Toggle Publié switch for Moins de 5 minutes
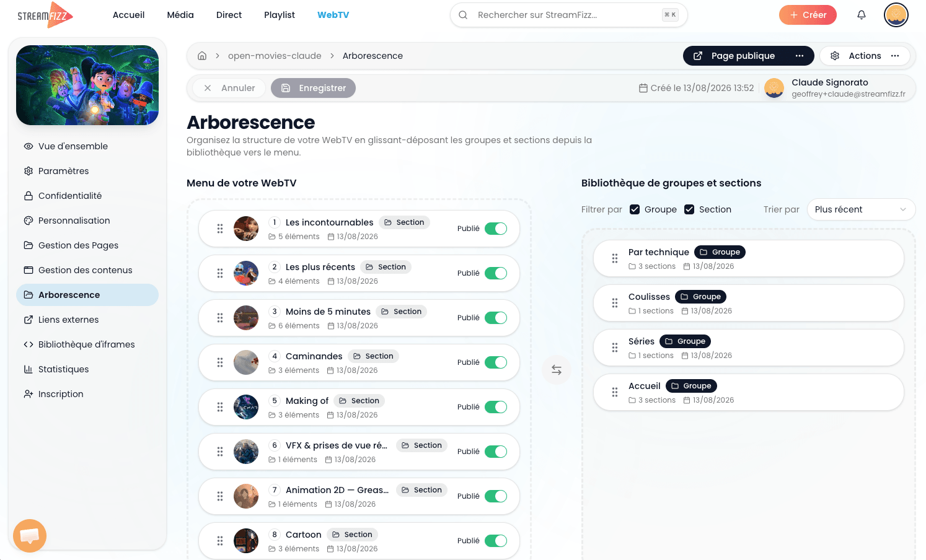This screenshot has width=926, height=560. pyautogui.click(x=496, y=318)
